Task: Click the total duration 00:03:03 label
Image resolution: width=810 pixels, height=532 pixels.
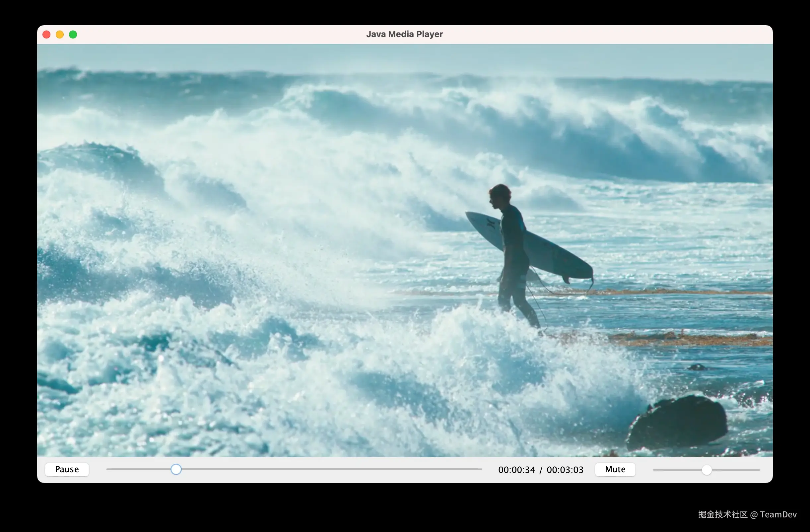Action: [x=565, y=470]
